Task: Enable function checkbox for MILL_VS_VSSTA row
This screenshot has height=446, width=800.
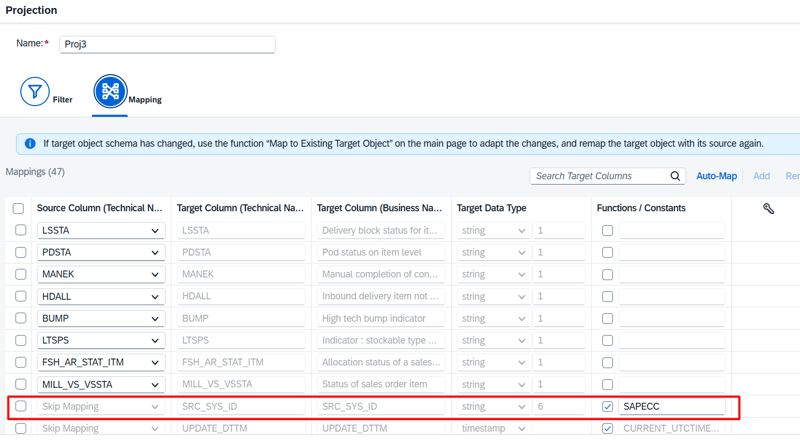Action: pyautogui.click(x=607, y=384)
